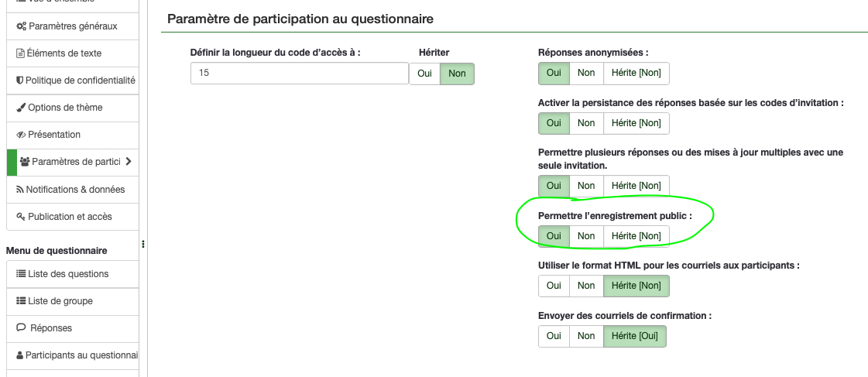
Task: Select Hérite [Non] for persistance des réponses
Action: 636,123
